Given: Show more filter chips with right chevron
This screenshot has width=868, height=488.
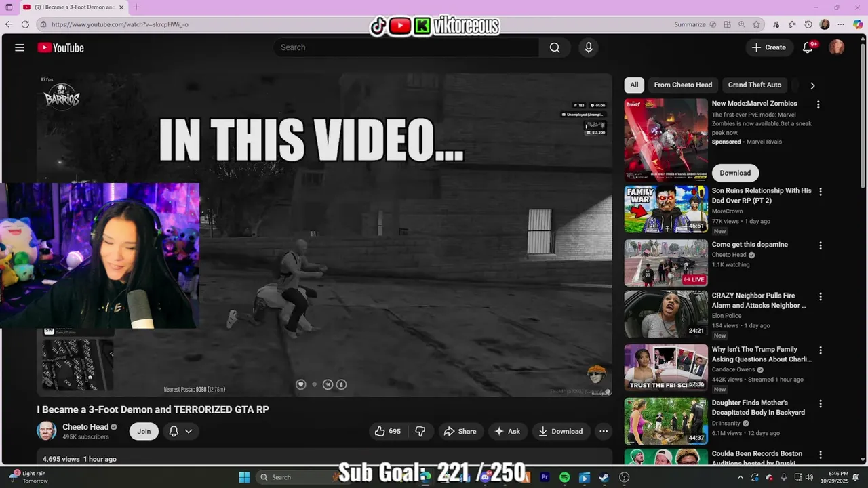Looking at the screenshot, I should pyautogui.click(x=812, y=85).
